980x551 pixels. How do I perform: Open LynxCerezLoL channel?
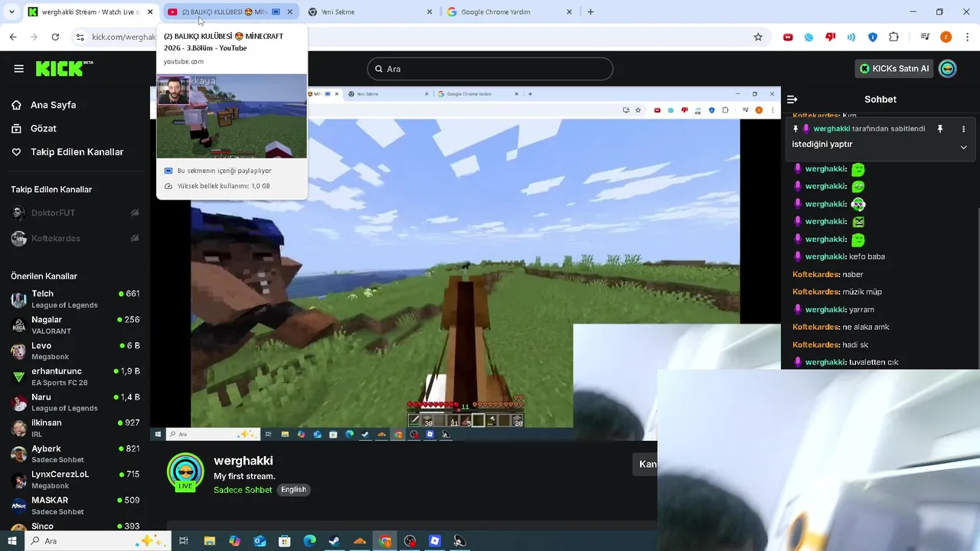(x=75, y=480)
